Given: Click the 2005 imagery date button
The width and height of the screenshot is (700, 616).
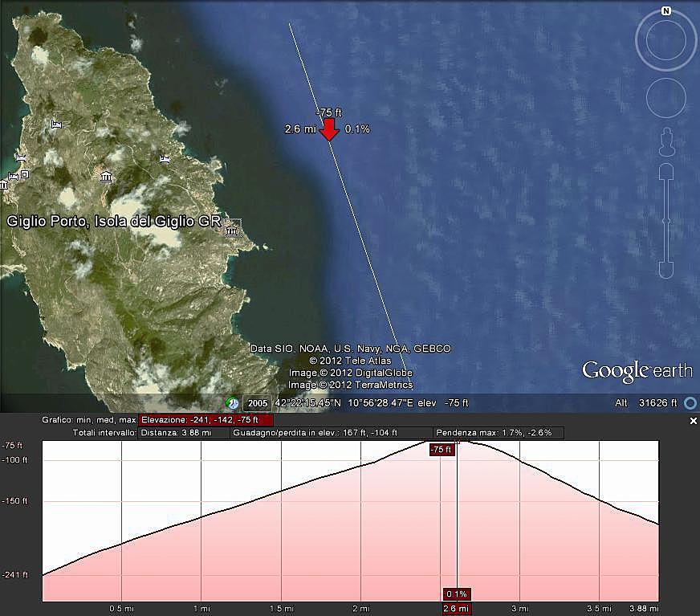Looking at the screenshot, I should click(x=257, y=403).
